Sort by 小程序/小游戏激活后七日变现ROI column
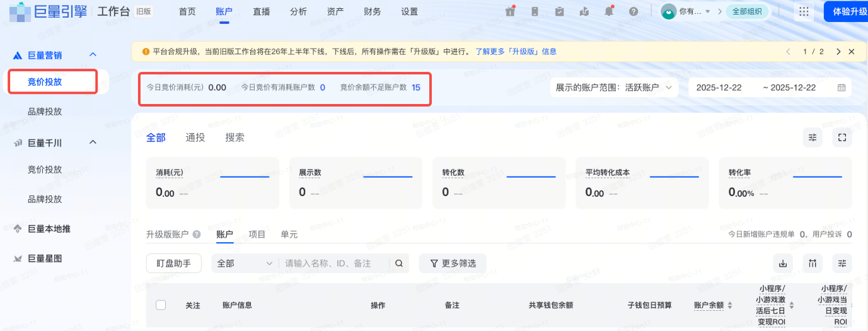This screenshot has width=868, height=331. (x=792, y=305)
